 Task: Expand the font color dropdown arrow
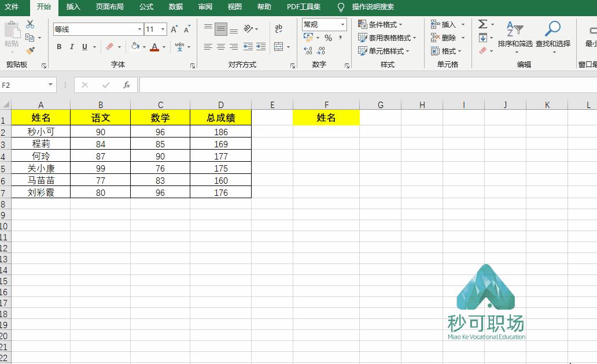point(164,47)
